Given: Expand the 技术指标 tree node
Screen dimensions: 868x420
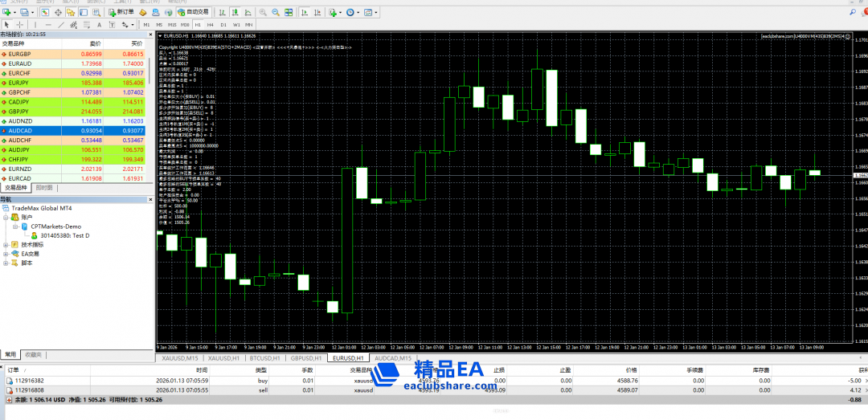Looking at the screenshot, I should click(x=6, y=245).
